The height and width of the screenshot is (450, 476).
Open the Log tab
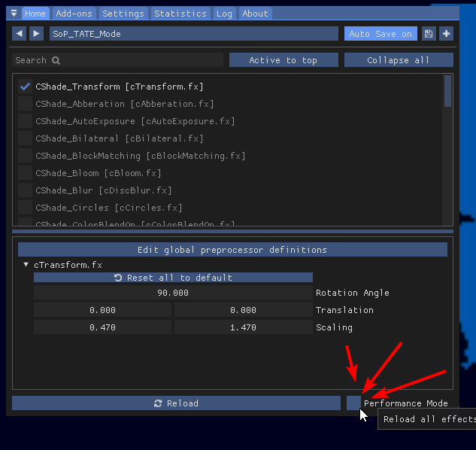tap(224, 14)
